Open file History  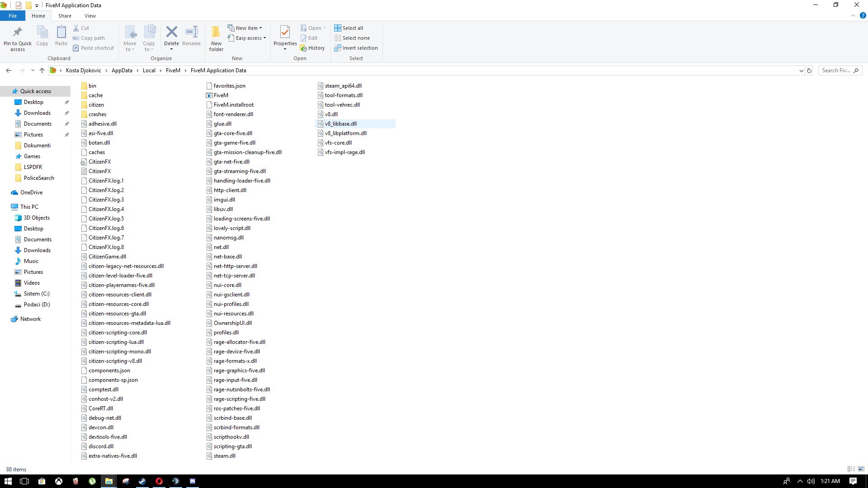312,48
